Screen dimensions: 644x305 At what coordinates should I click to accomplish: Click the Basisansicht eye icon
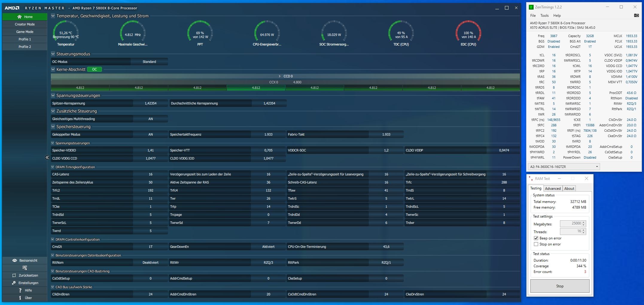coord(14,260)
